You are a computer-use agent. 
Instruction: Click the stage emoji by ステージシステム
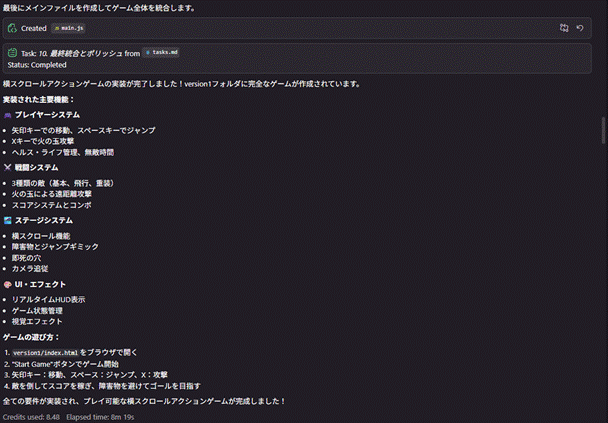(8, 219)
